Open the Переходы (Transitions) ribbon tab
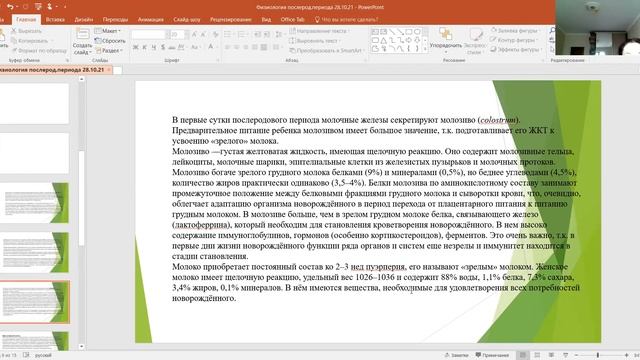This screenshot has height=360, width=640. coord(115,19)
